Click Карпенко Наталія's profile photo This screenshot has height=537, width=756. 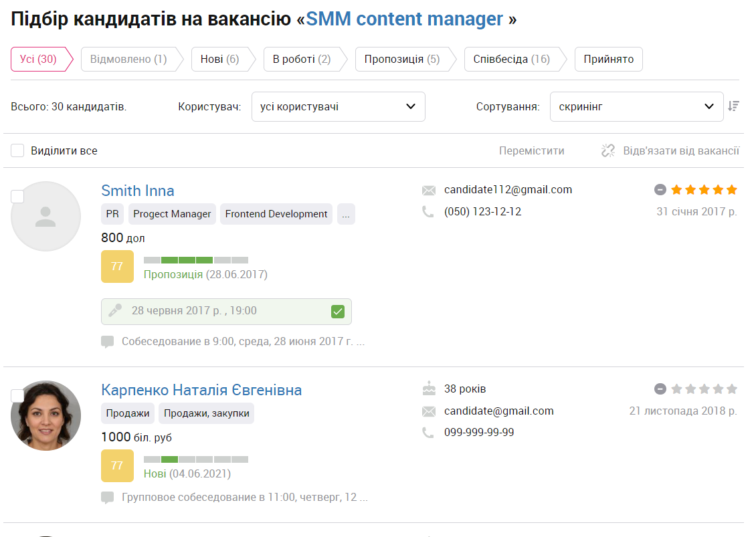coord(45,415)
